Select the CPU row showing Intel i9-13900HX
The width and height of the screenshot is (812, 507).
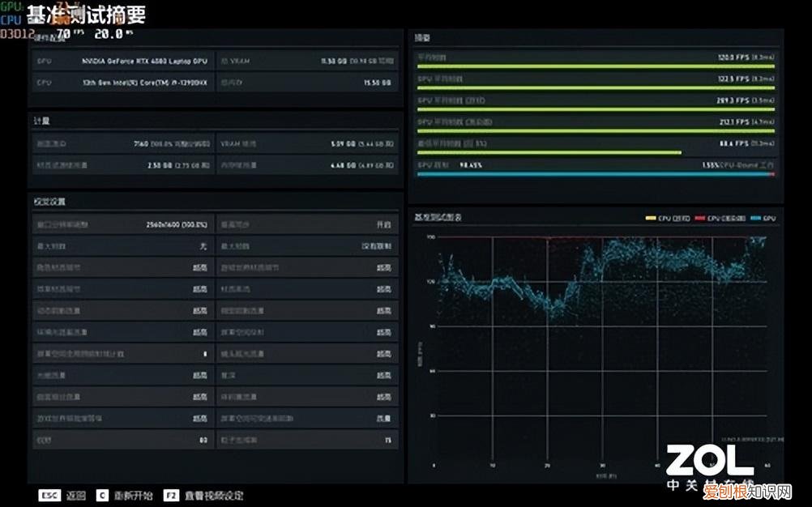pos(122,83)
